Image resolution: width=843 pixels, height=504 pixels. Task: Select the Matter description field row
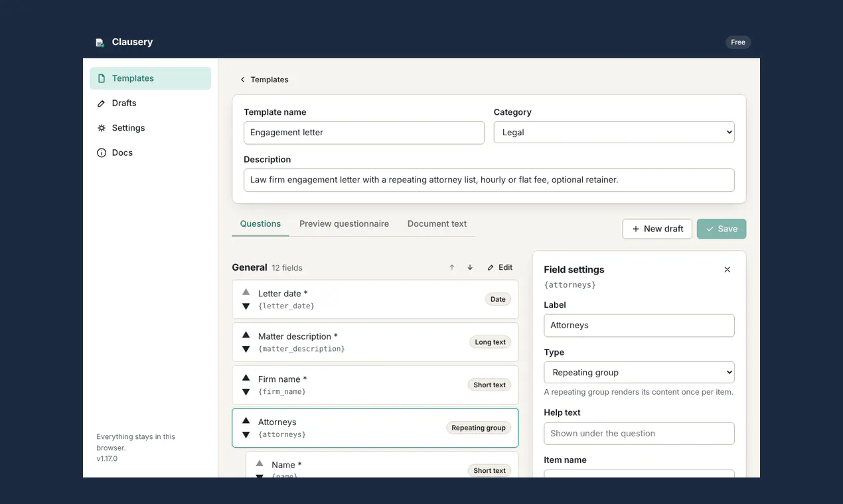tap(375, 342)
